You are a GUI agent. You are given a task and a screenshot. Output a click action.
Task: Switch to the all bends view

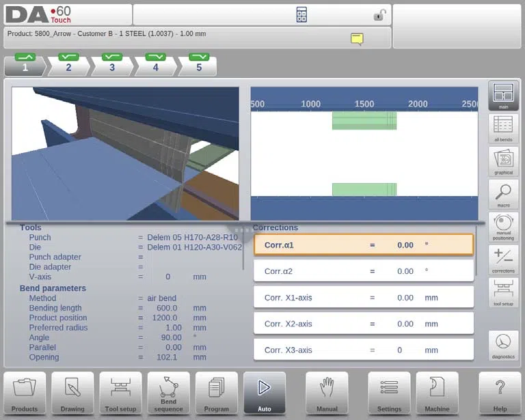[x=503, y=128]
